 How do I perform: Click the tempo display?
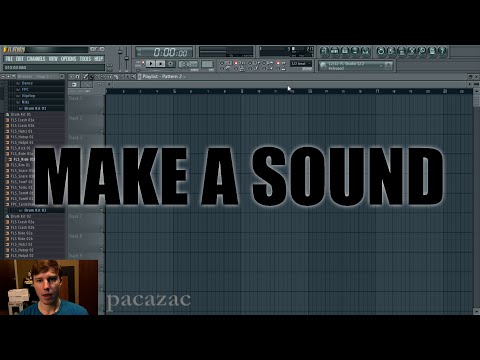click(188, 63)
